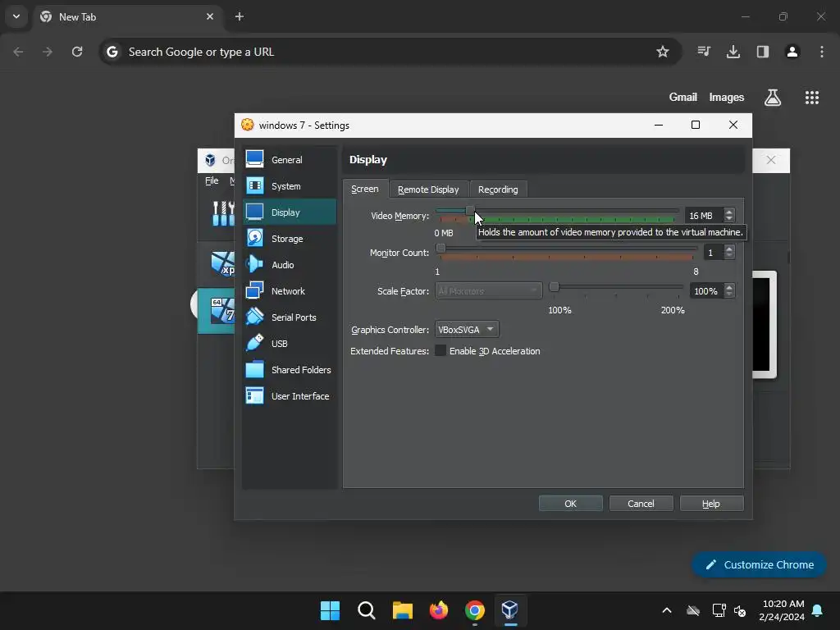Select the Display settings category
The height and width of the screenshot is (630, 840).
click(290, 212)
